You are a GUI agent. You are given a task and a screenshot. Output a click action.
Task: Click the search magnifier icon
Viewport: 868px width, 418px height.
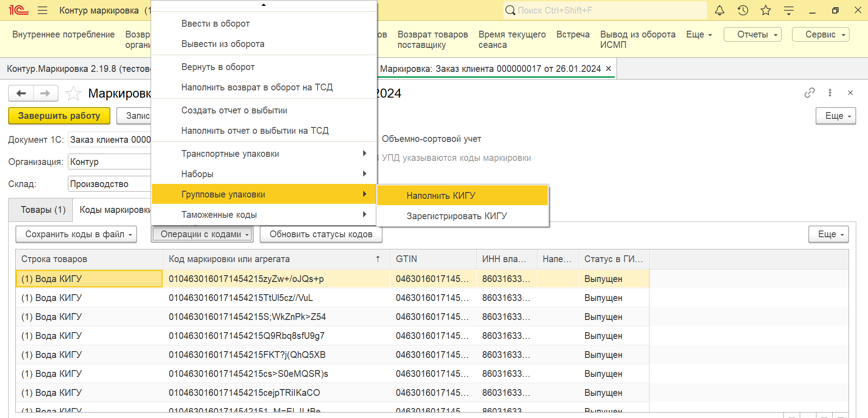(510, 10)
